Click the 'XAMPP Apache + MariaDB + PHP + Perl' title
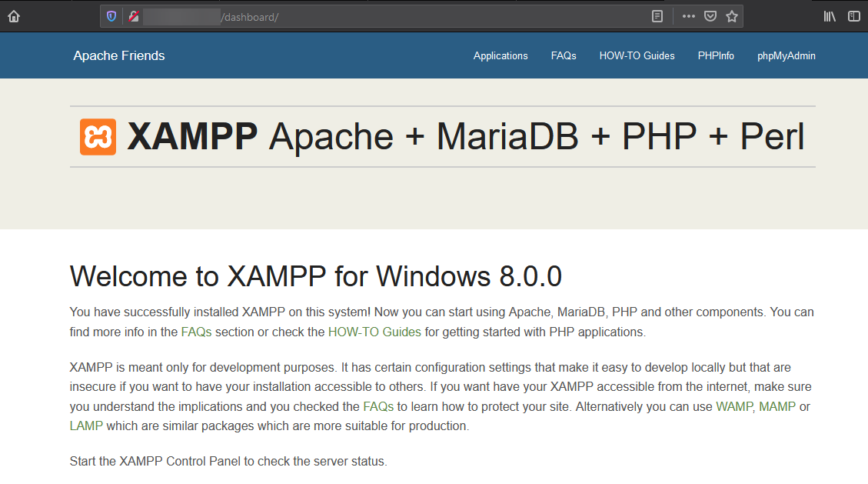Screen dimensions: 868x484 466,137
